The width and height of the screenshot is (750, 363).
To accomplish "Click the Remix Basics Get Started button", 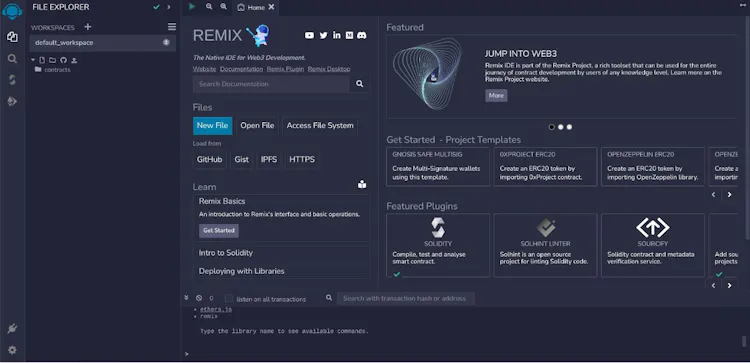I will pyautogui.click(x=219, y=231).
